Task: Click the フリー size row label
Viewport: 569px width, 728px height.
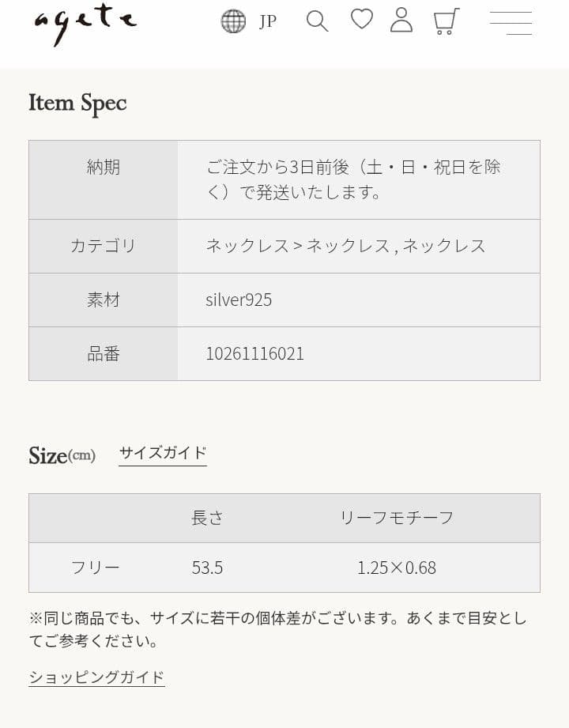Action: pyautogui.click(x=96, y=568)
